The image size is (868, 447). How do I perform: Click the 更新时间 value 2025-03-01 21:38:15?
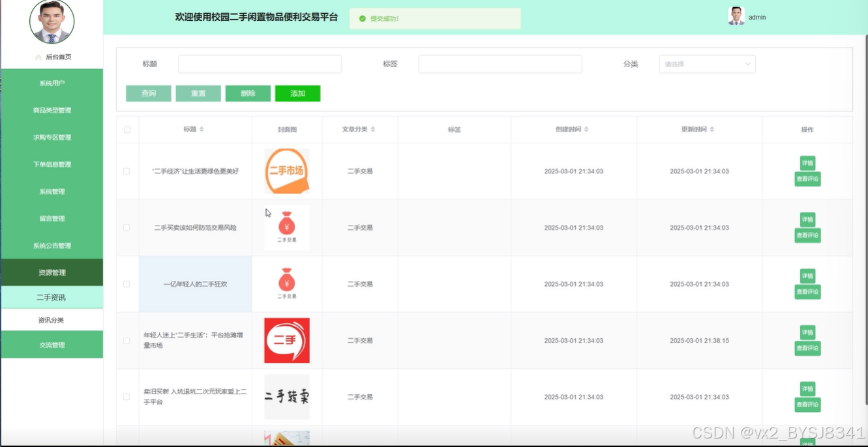coord(699,341)
